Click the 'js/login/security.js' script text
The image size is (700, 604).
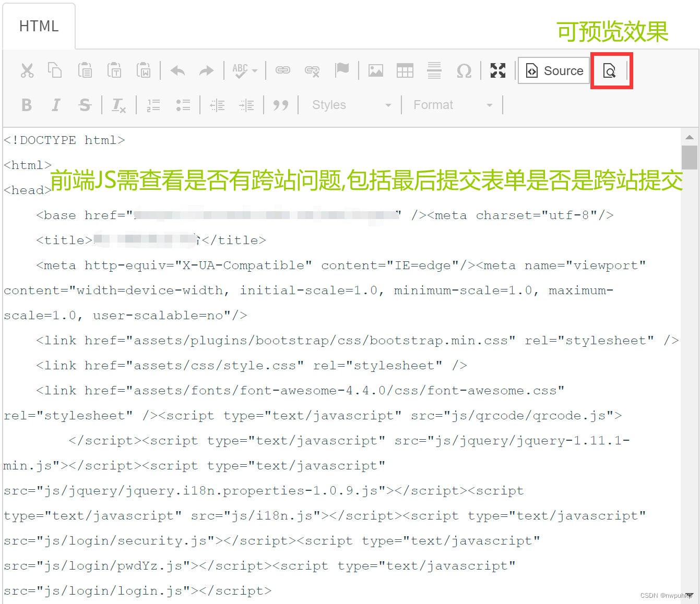click(125, 541)
